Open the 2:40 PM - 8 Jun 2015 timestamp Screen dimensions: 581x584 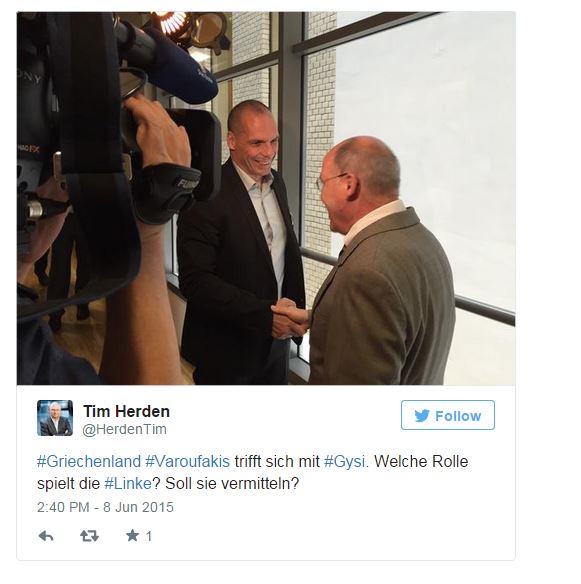pos(105,507)
